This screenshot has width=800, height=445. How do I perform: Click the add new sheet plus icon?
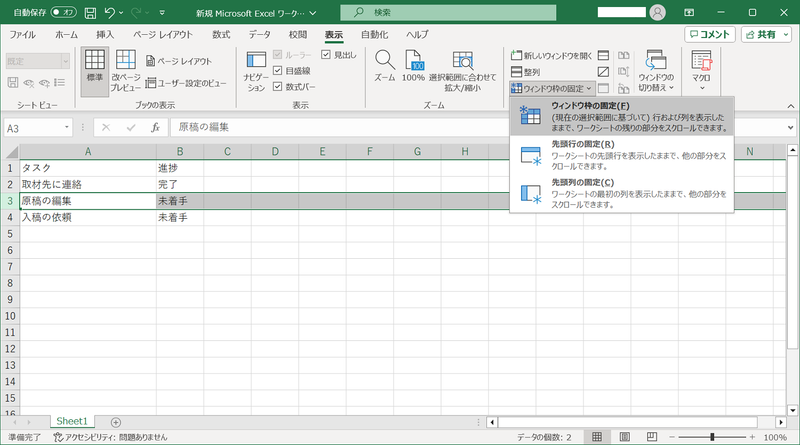116,422
